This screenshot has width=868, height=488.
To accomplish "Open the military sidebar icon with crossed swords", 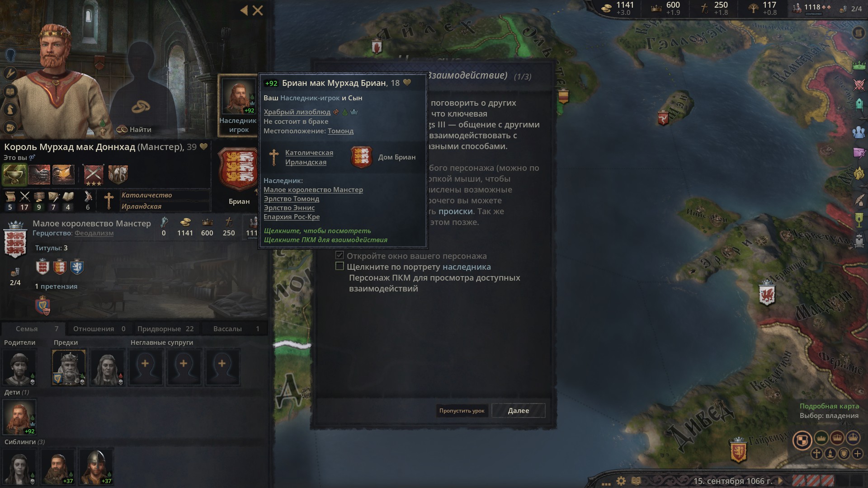I will tap(859, 84).
